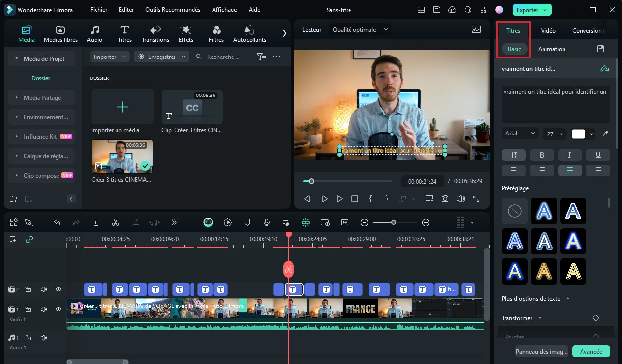Toggle underline text formatting
Image resolution: width=622 pixels, height=364 pixels.
[x=598, y=155]
